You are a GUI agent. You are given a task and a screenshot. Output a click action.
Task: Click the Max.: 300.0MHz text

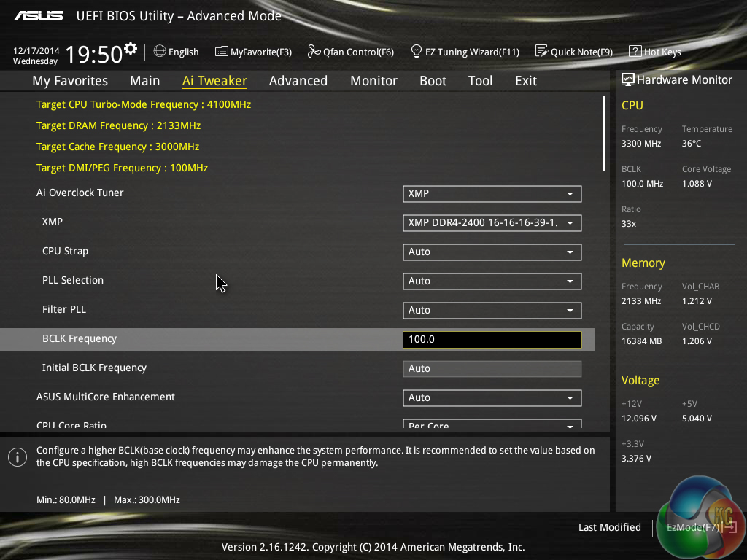tap(147, 500)
